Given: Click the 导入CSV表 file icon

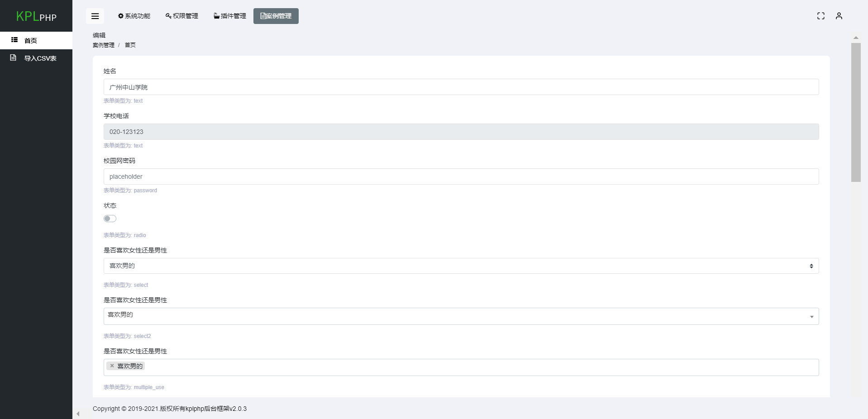Looking at the screenshot, I should [13, 57].
